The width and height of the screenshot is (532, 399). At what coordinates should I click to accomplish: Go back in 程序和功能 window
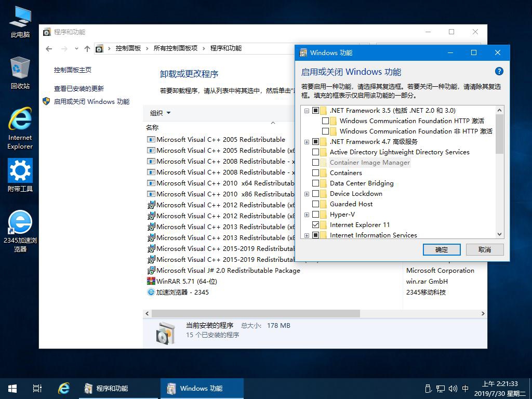pyautogui.click(x=49, y=48)
